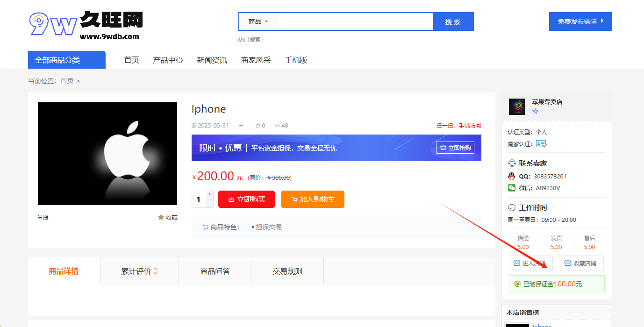Click the three-line list icon beside the date
This screenshot has height=327, width=644.
[x=241, y=125]
